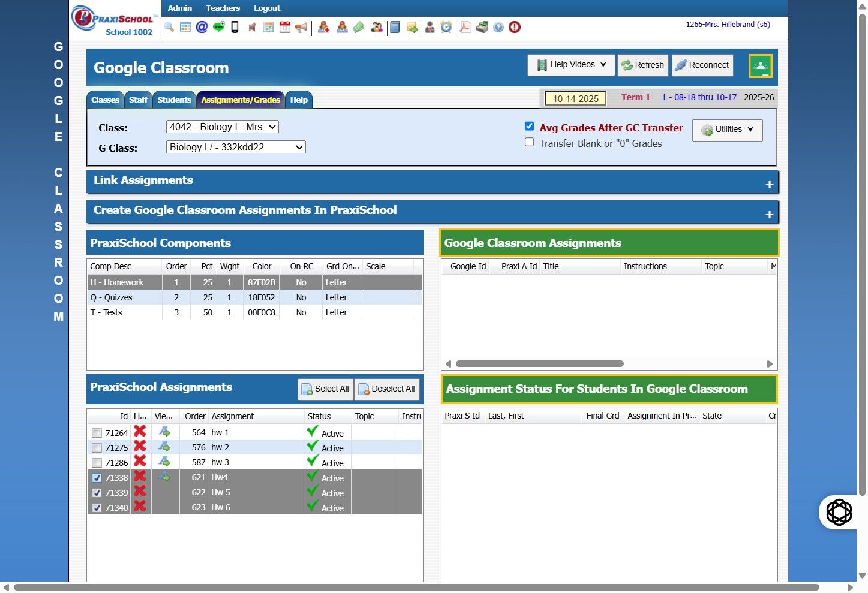Click the Refresh button
The width and height of the screenshot is (868, 593).
point(642,65)
